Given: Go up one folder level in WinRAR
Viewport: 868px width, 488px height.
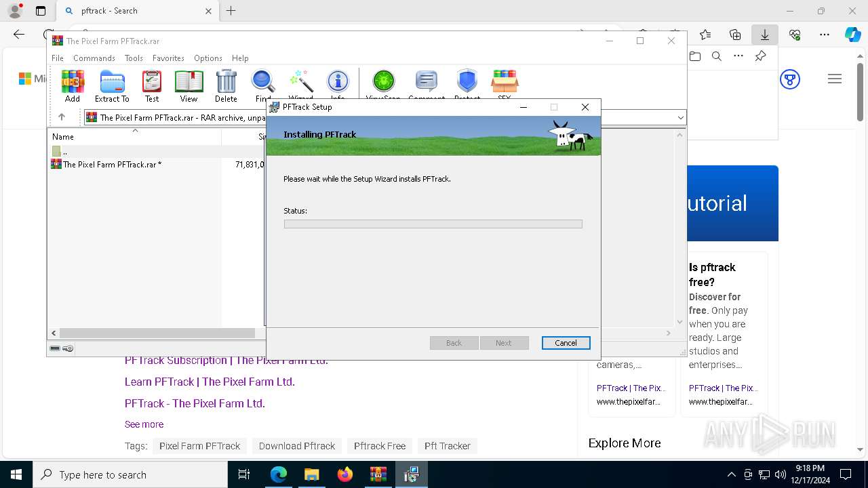Looking at the screenshot, I should 62,117.
